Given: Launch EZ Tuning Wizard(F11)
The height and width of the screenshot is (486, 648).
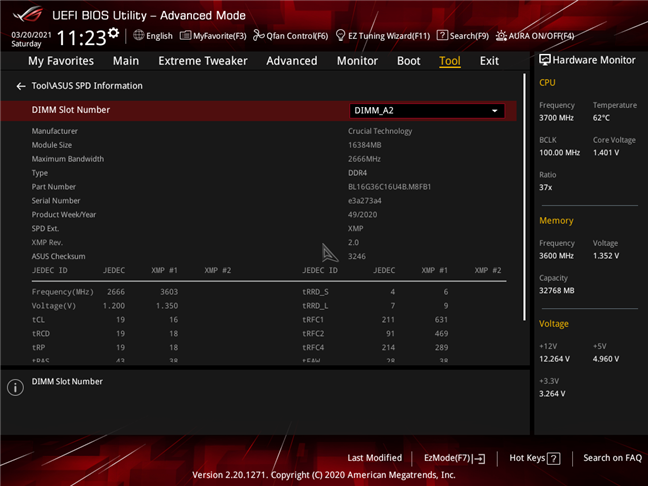Looking at the screenshot, I should [383, 36].
